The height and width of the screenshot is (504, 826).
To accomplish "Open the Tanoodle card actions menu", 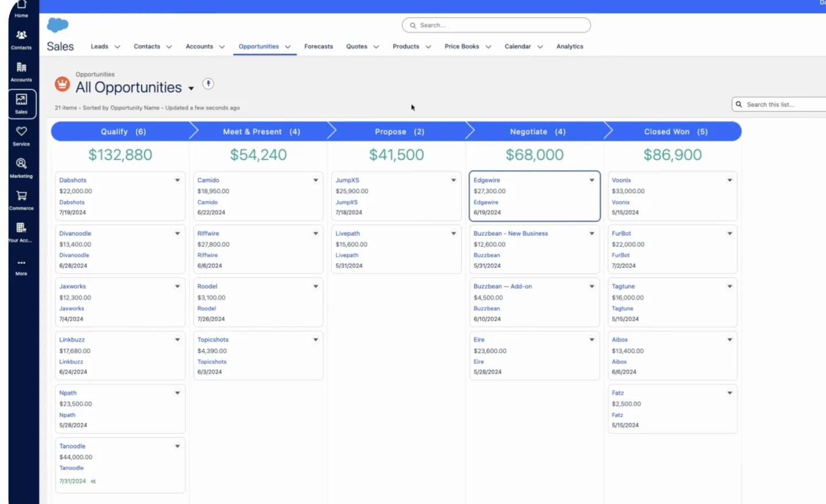I will (x=177, y=446).
